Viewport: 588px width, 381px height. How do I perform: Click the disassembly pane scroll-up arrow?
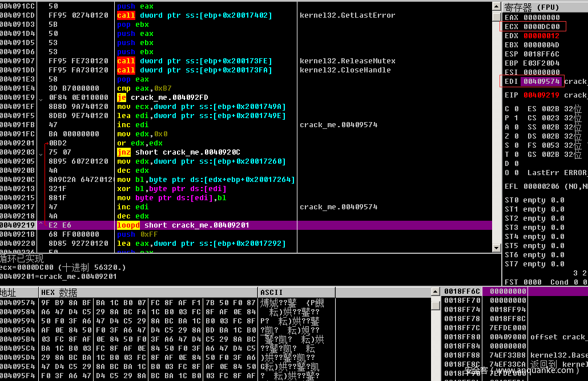(496, 6)
